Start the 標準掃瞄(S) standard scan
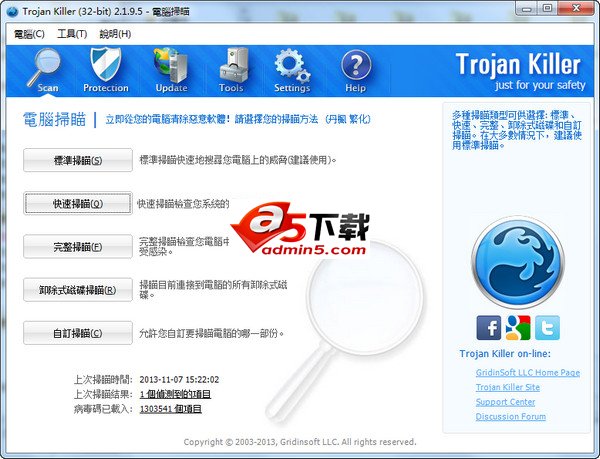 [78, 160]
